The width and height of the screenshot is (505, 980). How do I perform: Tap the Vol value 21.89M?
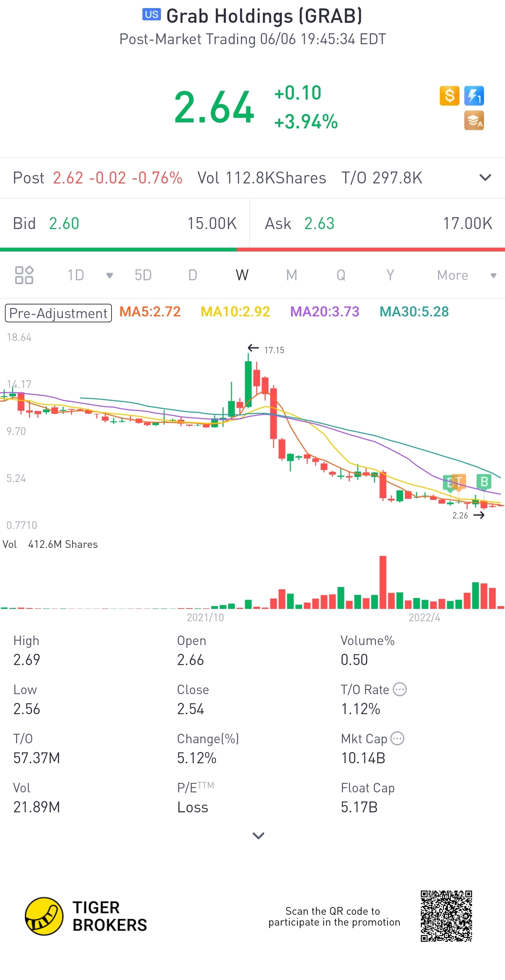pos(36,807)
